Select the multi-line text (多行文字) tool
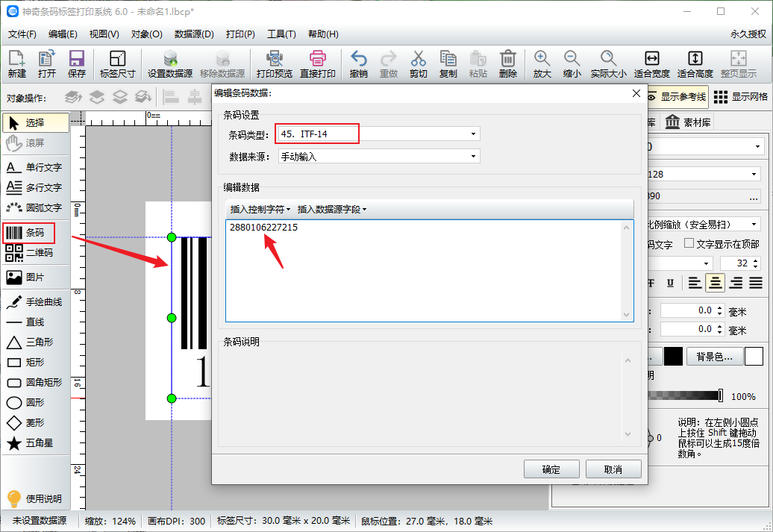Screen dimensions: 773x532 pos(36,188)
